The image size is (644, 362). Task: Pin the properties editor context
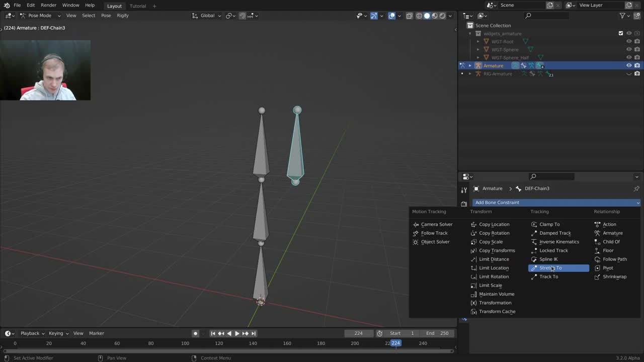[x=636, y=189]
